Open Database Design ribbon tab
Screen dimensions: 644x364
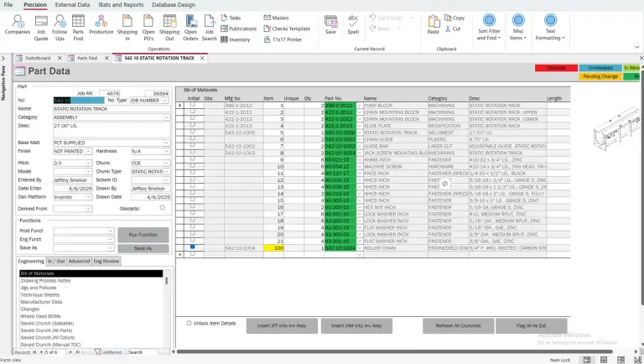pyautogui.click(x=174, y=4)
